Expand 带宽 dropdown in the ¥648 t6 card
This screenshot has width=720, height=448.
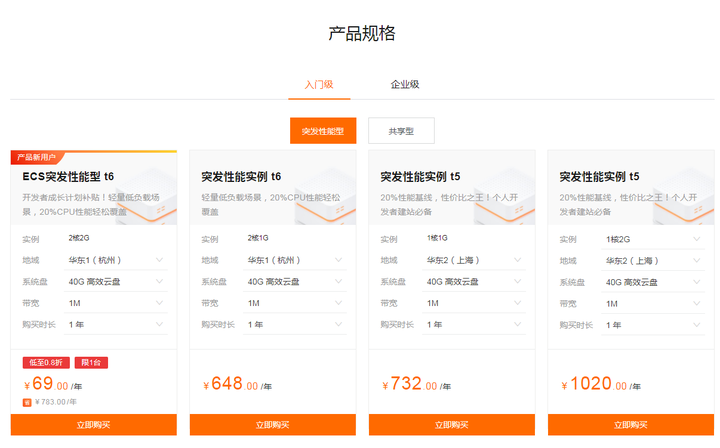click(x=295, y=303)
